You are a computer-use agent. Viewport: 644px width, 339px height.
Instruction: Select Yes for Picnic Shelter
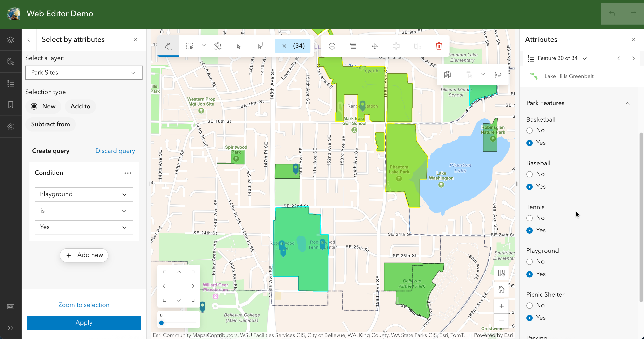(x=529, y=318)
